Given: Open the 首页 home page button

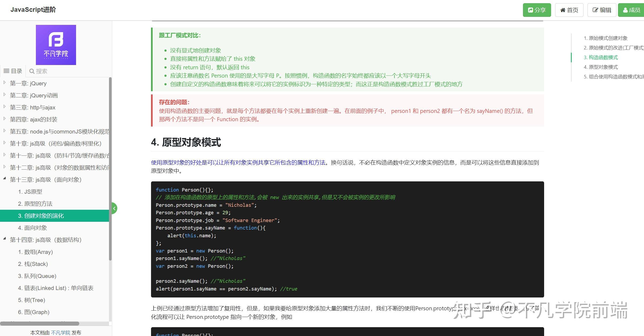Looking at the screenshot, I should point(569,10).
